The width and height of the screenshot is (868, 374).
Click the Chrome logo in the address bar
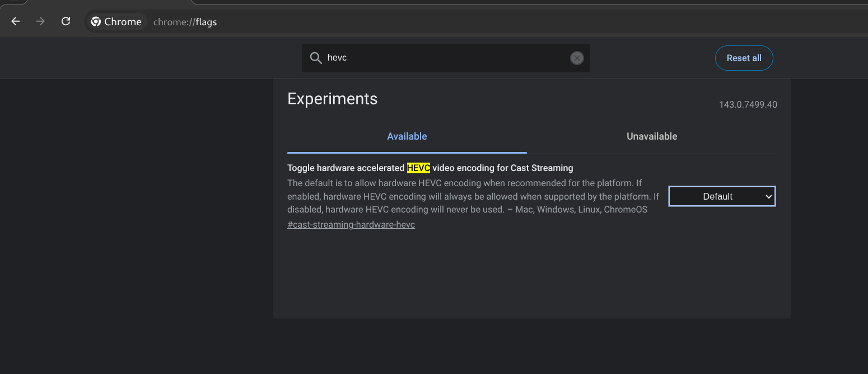(96, 22)
